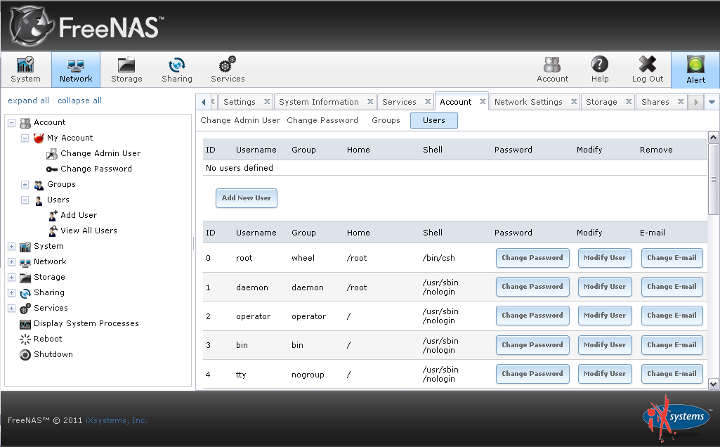
Task: Open the Sharing toolbar icon
Action: (177, 70)
